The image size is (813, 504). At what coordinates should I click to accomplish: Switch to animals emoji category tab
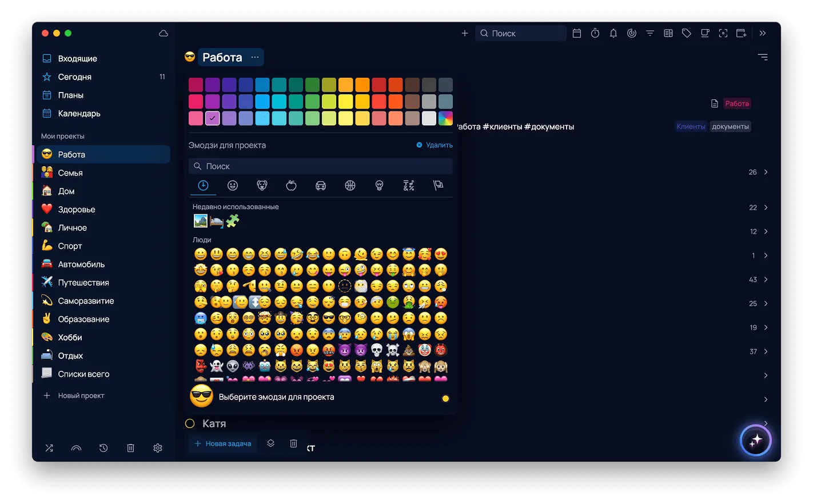click(x=262, y=185)
